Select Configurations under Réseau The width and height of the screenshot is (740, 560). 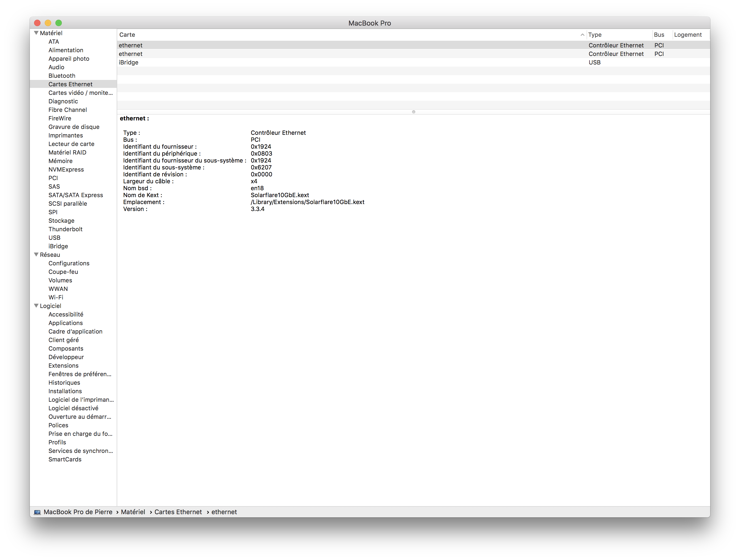tap(68, 263)
